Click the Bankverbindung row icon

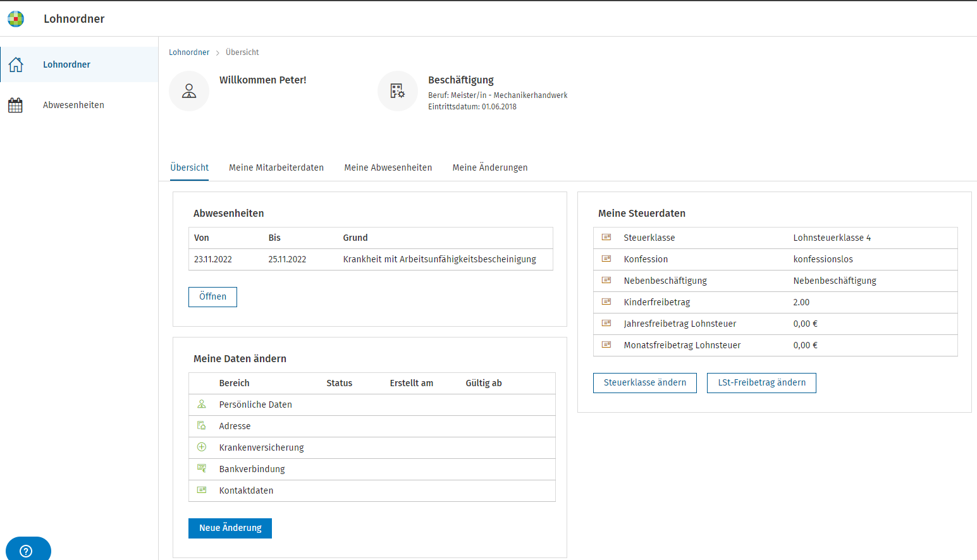coord(202,469)
